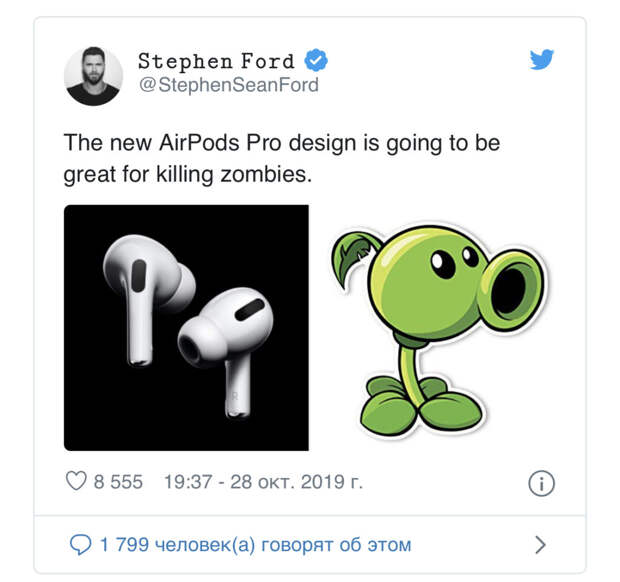This screenshot has width=620, height=582.
Task: Expand conversation with right chevron arrow
Action: [x=540, y=544]
